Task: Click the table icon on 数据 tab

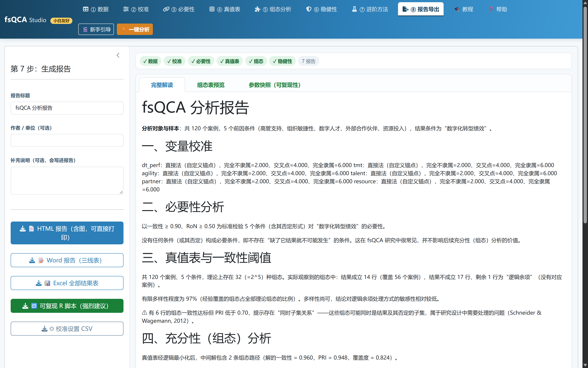Action: tap(85, 9)
